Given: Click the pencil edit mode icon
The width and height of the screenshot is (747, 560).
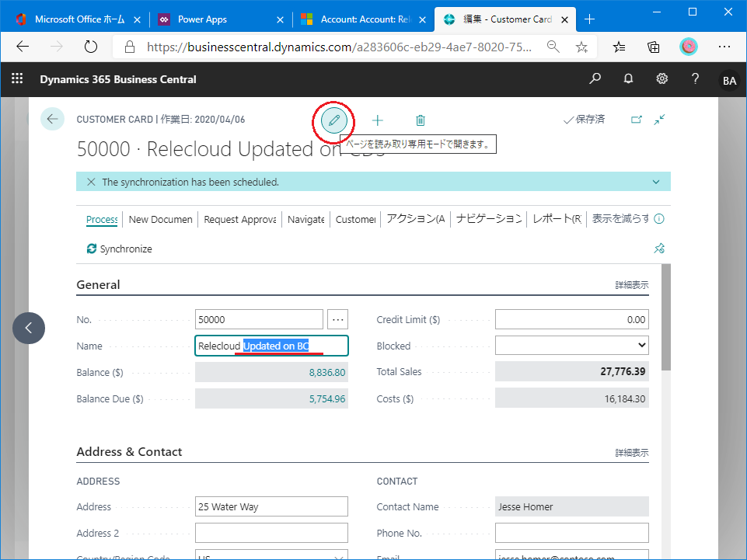Looking at the screenshot, I should (334, 120).
